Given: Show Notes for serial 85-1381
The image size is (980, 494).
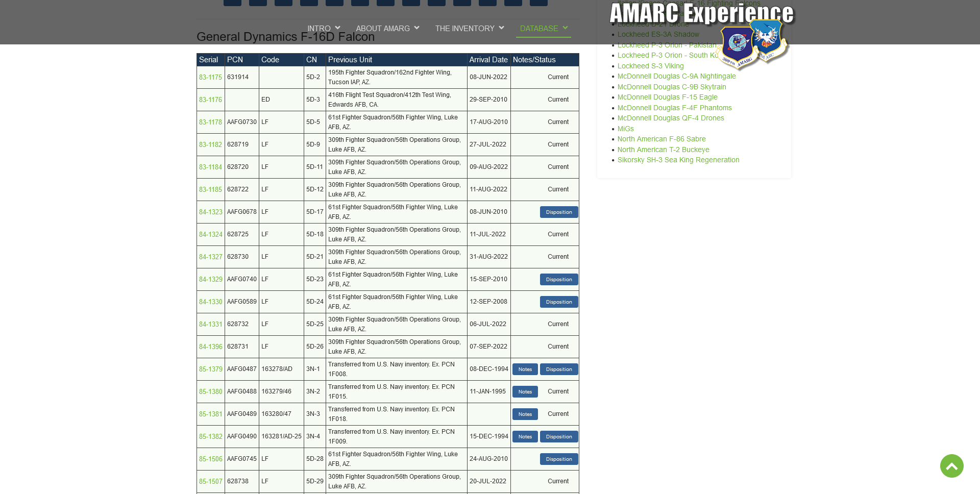Looking at the screenshot, I should tap(525, 414).
